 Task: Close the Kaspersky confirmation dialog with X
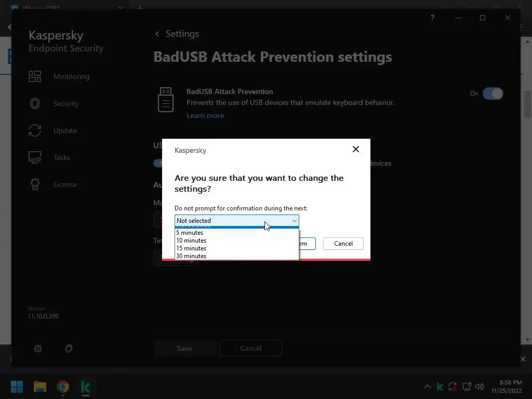(x=355, y=149)
